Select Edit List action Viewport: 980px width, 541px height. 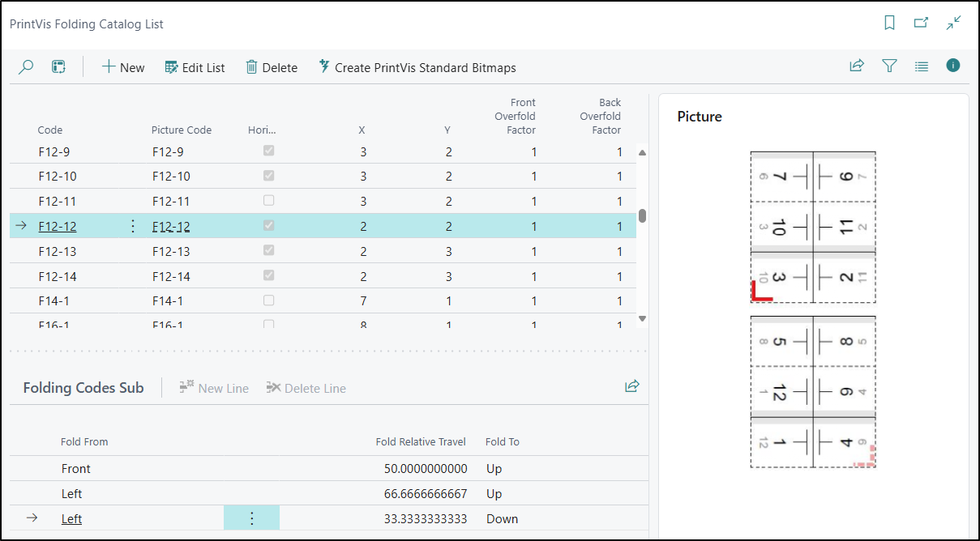pyautogui.click(x=195, y=68)
